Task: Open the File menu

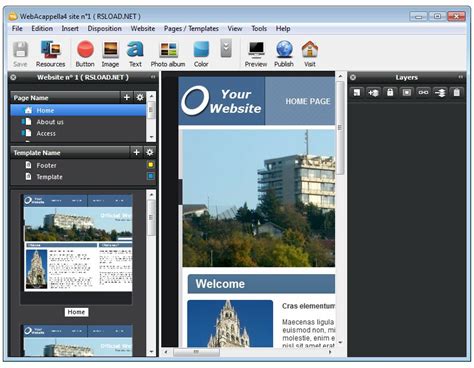Action: [x=17, y=29]
